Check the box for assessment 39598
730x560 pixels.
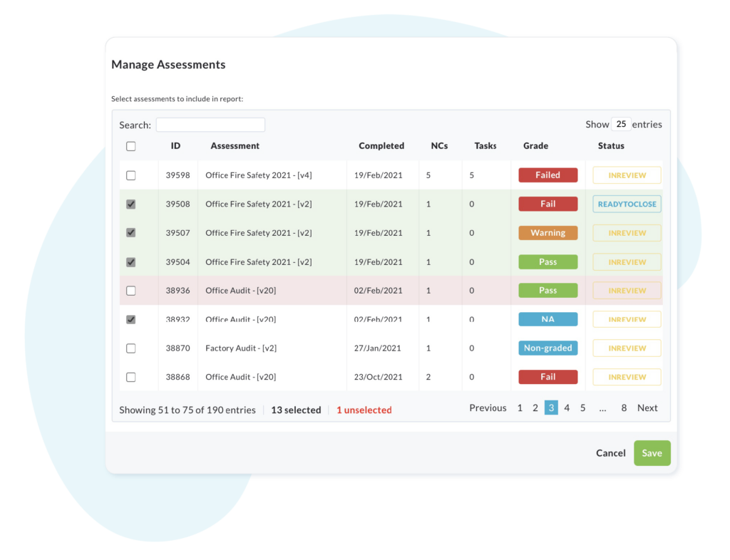(131, 175)
